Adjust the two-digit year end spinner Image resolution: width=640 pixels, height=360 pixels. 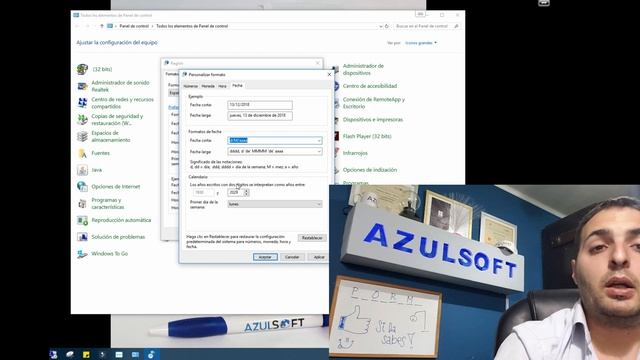point(246,192)
